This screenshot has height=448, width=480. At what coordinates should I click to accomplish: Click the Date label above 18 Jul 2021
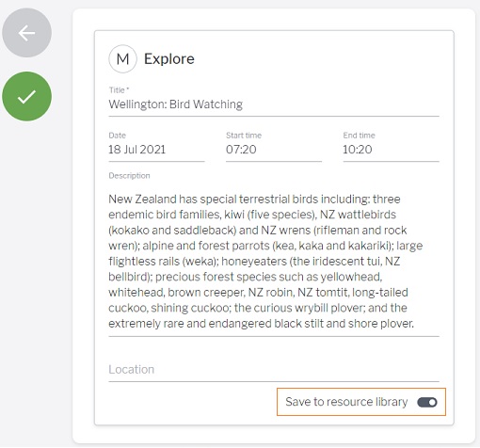117,136
